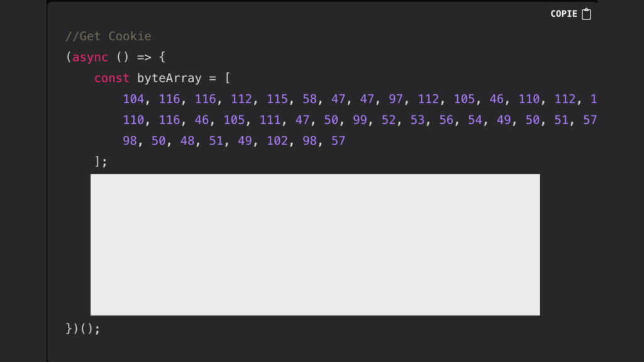This screenshot has height=362, width=644.
Task: Click the //Get Cookie comment line
Action: tap(108, 36)
